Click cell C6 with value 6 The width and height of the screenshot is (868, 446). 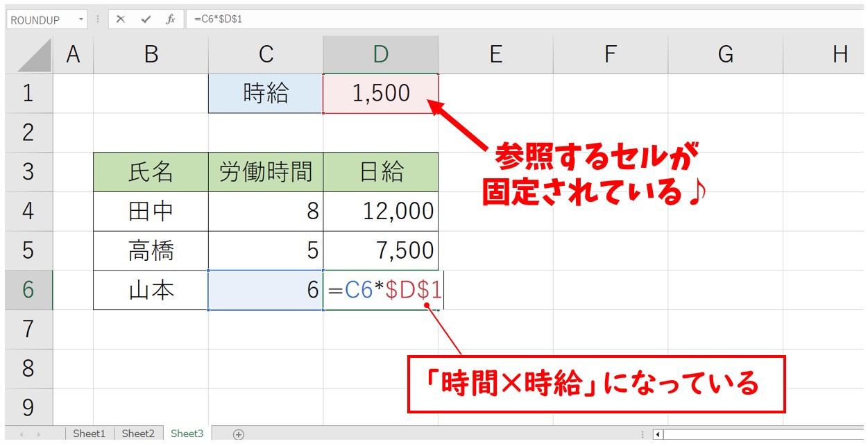(x=266, y=290)
